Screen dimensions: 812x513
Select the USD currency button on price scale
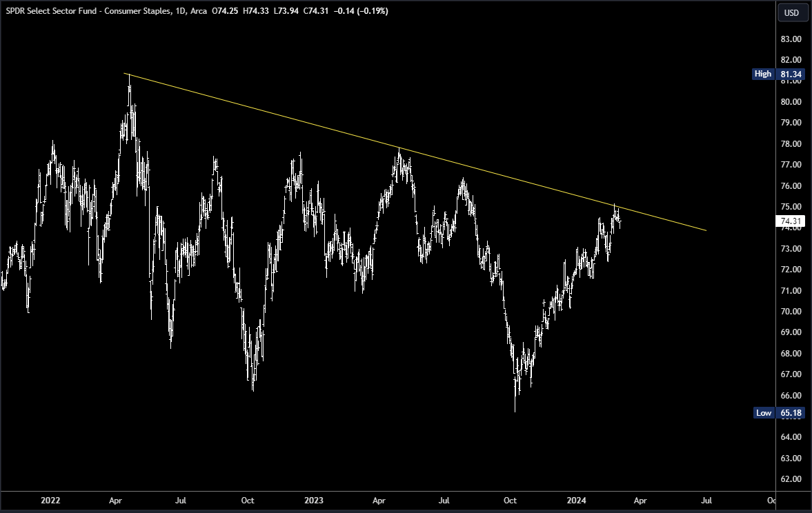point(792,12)
